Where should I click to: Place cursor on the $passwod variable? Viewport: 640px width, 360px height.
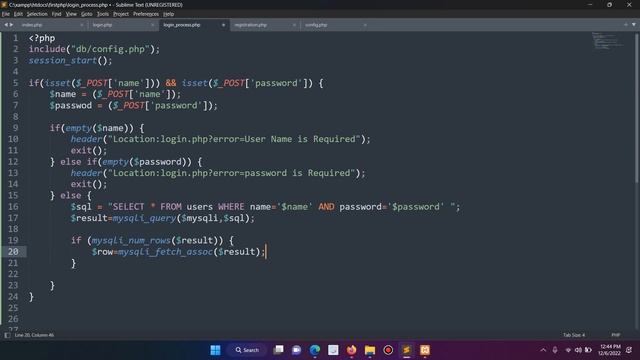click(x=71, y=105)
